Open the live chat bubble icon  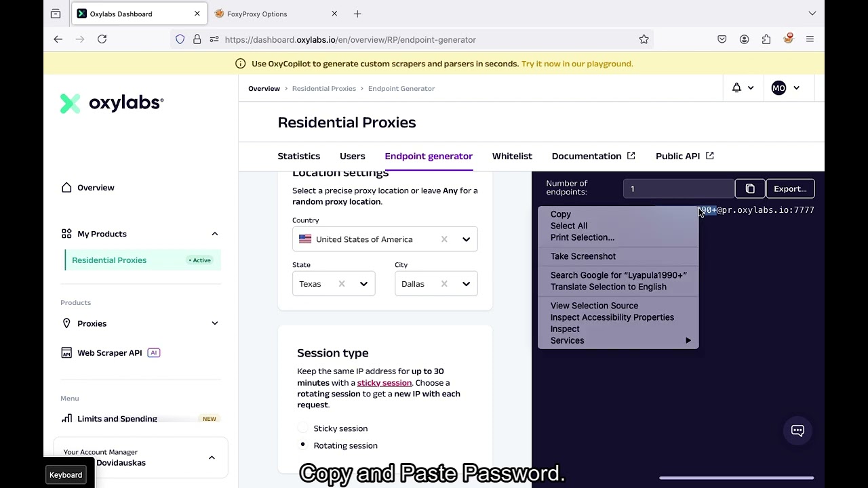click(797, 430)
